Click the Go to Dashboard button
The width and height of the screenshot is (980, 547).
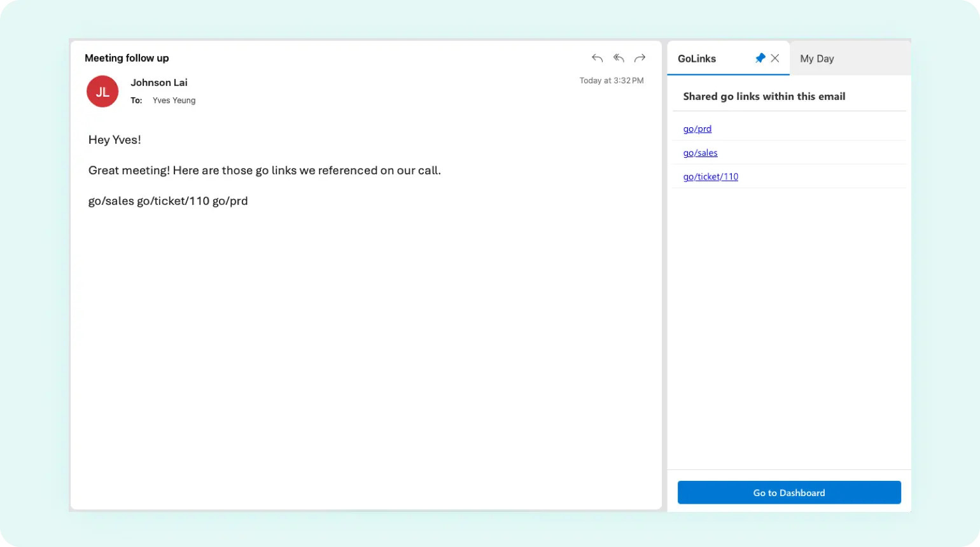click(788, 492)
